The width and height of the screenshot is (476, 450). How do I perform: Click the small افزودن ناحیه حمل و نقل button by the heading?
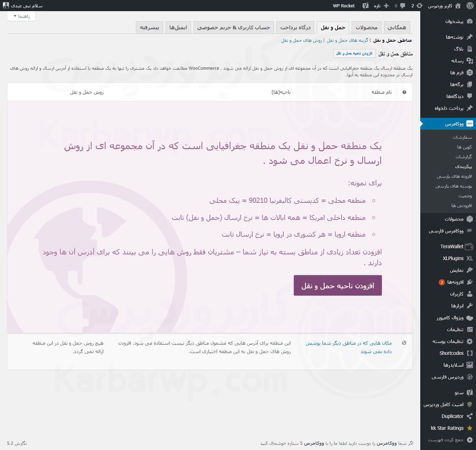(x=354, y=53)
